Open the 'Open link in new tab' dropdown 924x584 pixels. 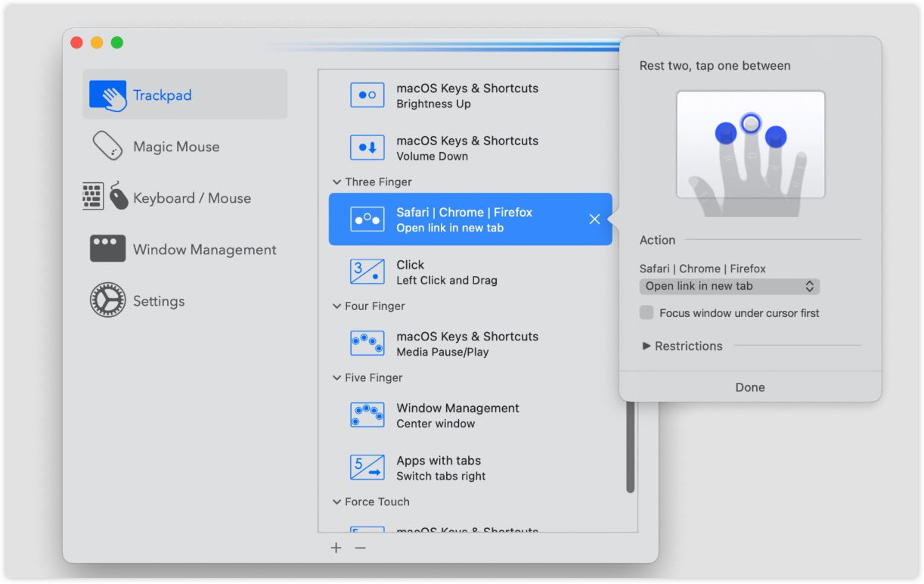[730, 286]
